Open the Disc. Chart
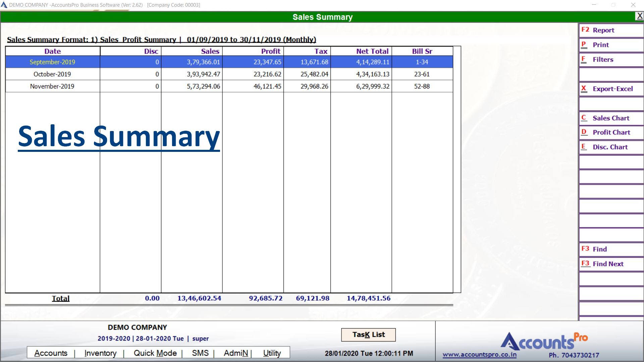 pos(610,147)
